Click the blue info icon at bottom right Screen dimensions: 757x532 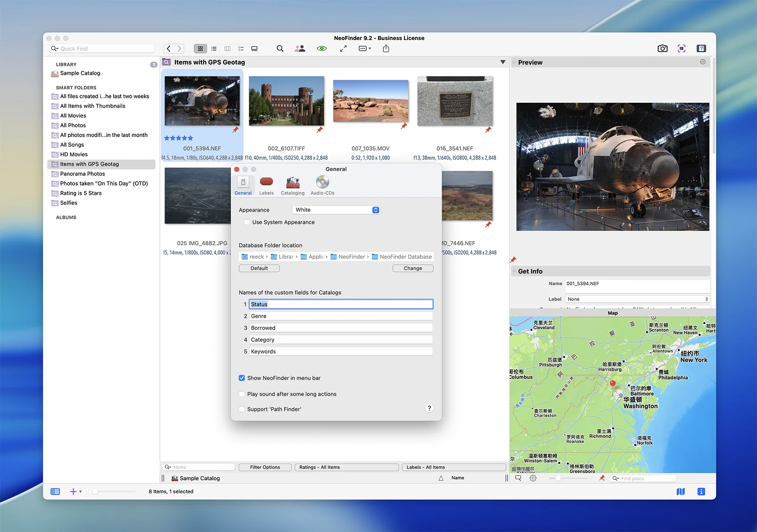(701, 491)
